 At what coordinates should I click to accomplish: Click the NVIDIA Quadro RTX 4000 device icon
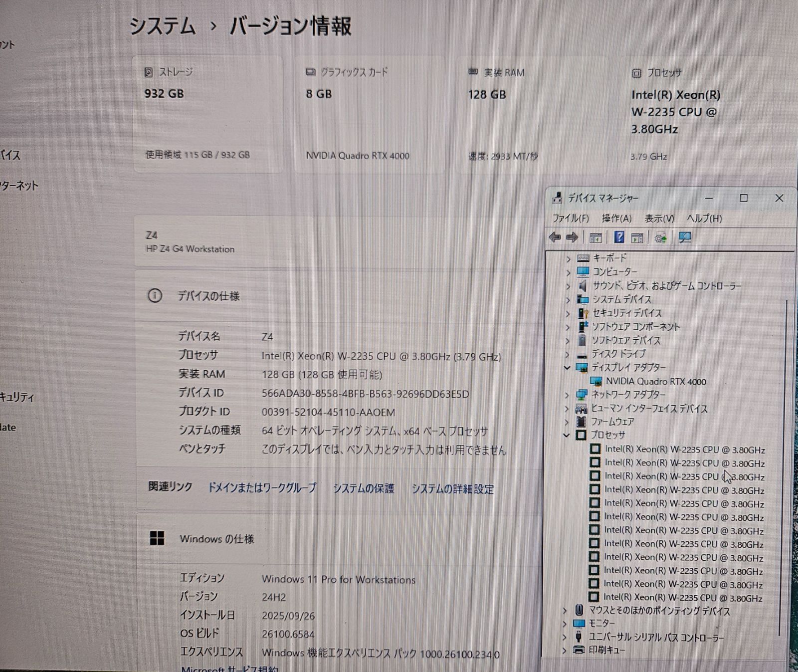click(596, 382)
